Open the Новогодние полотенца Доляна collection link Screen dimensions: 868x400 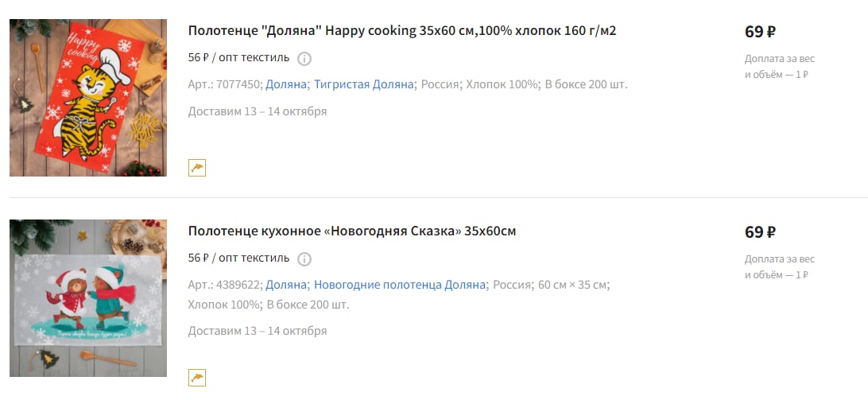tap(399, 285)
